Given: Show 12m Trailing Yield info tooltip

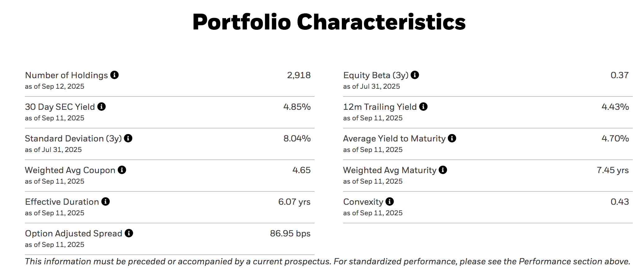Looking at the screenshot, I should click(423, 107).
